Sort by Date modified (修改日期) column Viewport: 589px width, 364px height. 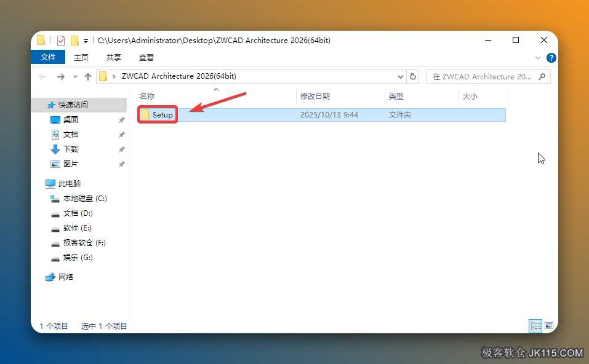click(315, 97)
